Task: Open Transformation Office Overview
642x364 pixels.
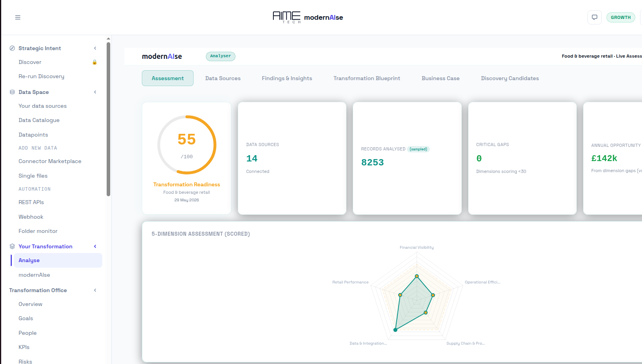Action: [x=30, y=304]
